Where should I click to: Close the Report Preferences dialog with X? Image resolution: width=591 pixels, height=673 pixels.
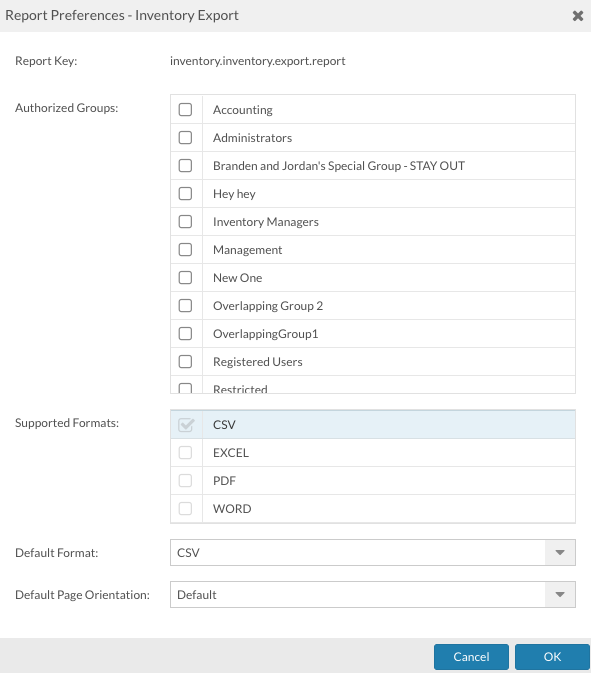click(x=578, y=16)
